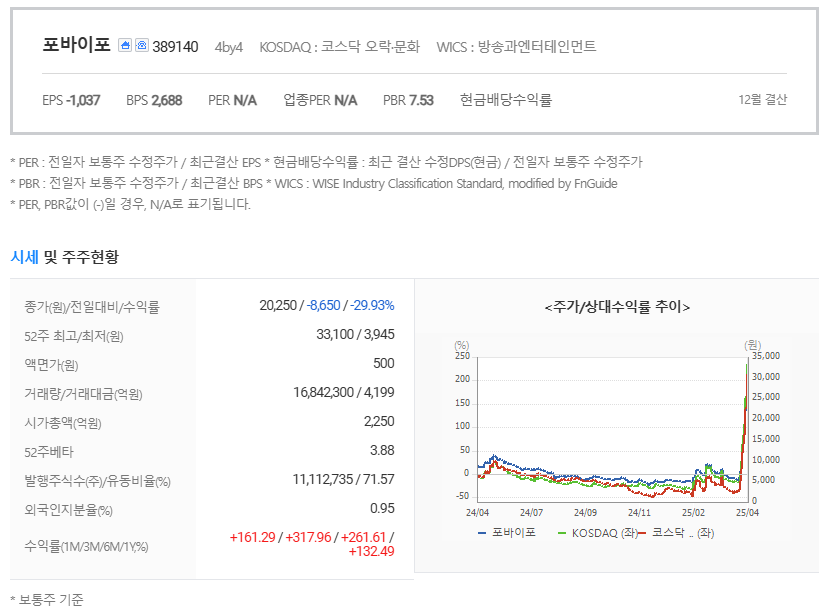Click the 24/04 x-axis label on chart
The width and height of the screenshot is (830, 611).
[477, 513]
